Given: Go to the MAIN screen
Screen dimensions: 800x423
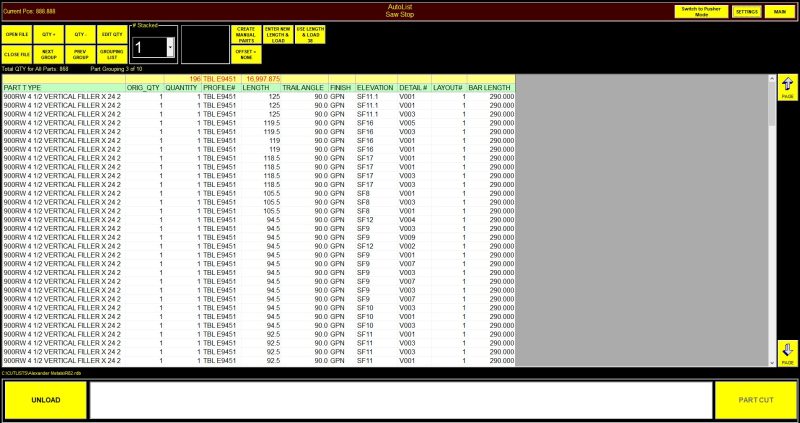Looking at the screenshot, I should point(780,11).
